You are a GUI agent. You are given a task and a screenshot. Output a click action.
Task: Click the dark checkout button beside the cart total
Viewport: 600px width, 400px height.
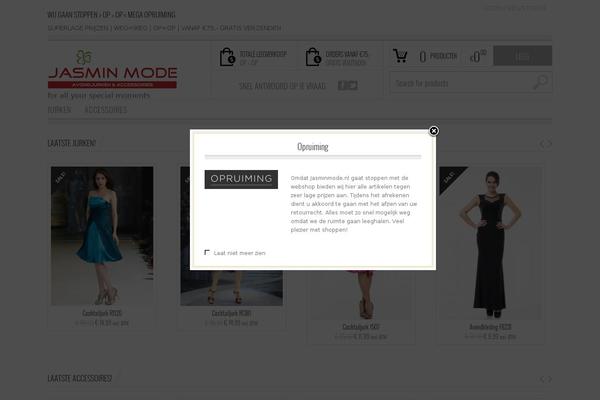click(522, 56)
